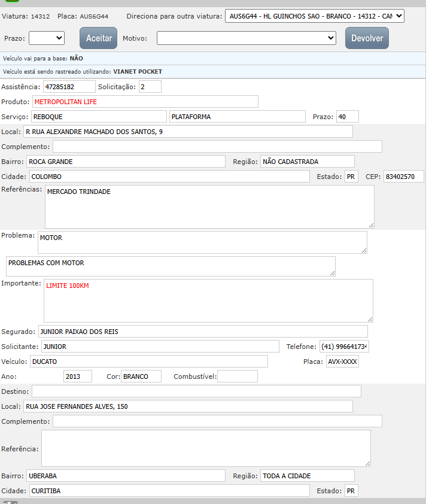This screenshot has height=504, width=429.
Task: Select the Cor field showing BRANCO
Action: [x=141, y=377]
